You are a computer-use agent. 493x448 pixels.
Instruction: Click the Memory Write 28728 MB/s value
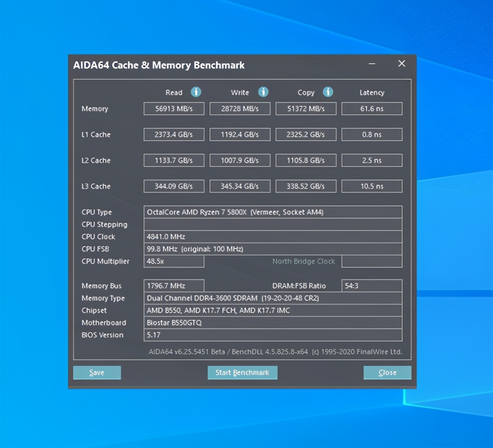[240, 109]
